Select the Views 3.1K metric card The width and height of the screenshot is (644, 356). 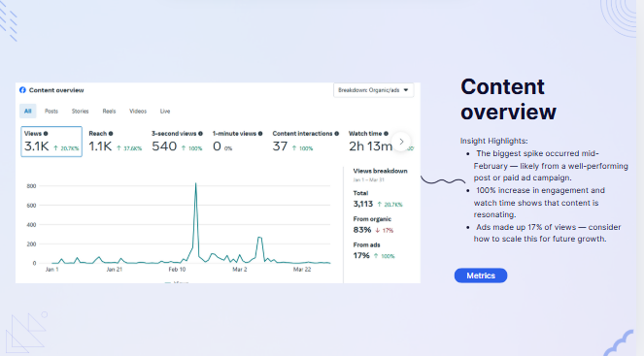[51, 142]
